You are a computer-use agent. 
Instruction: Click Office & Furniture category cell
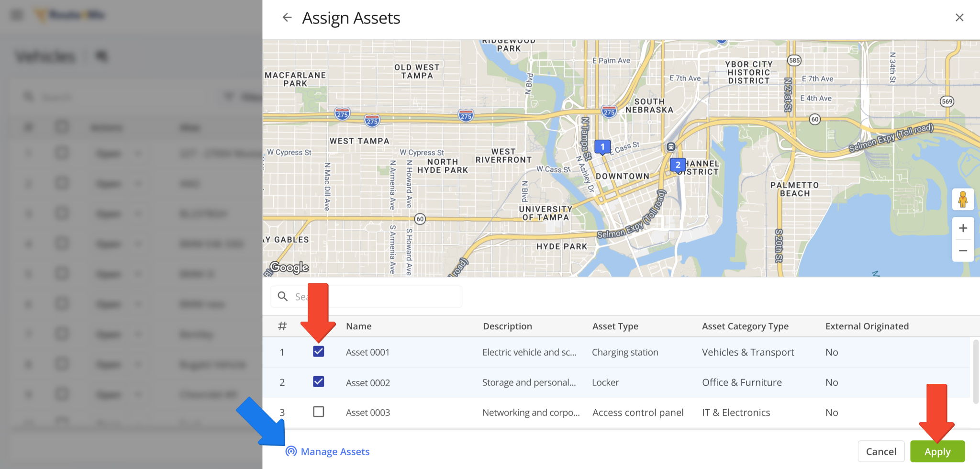[742, 382]
